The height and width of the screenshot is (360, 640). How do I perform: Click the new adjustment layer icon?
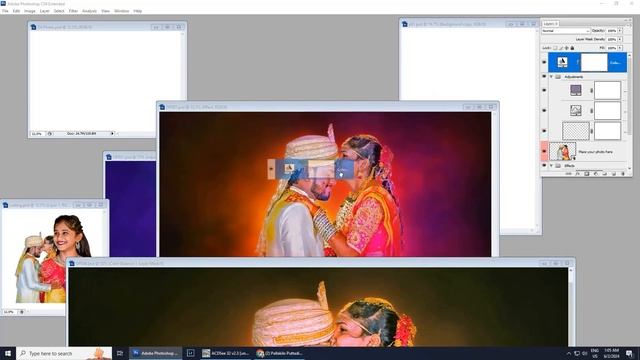coord(596,173)
